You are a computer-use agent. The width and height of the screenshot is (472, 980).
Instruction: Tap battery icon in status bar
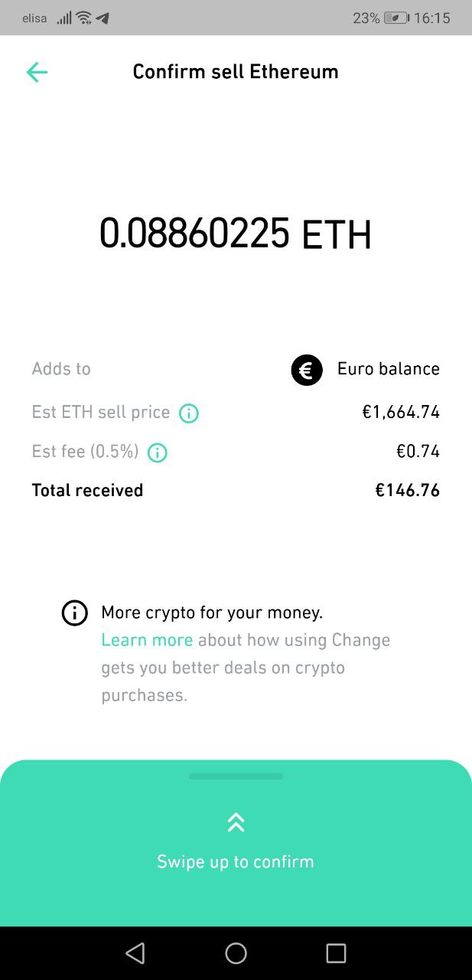pyautogui.click(x=396, y=18)
